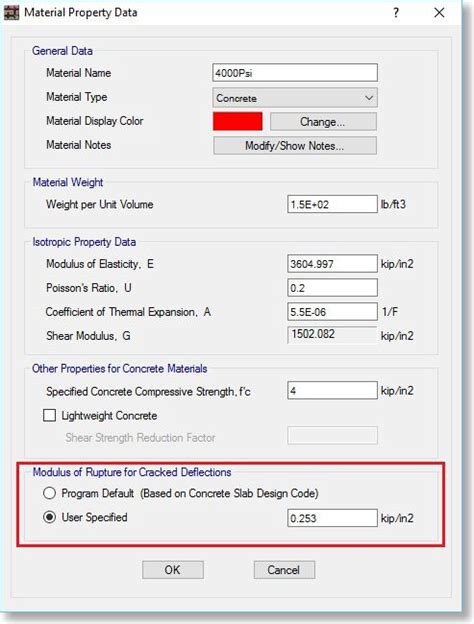Click the help question mark button
The height and width of the screenshot is (624, 474).
[396, 13]
